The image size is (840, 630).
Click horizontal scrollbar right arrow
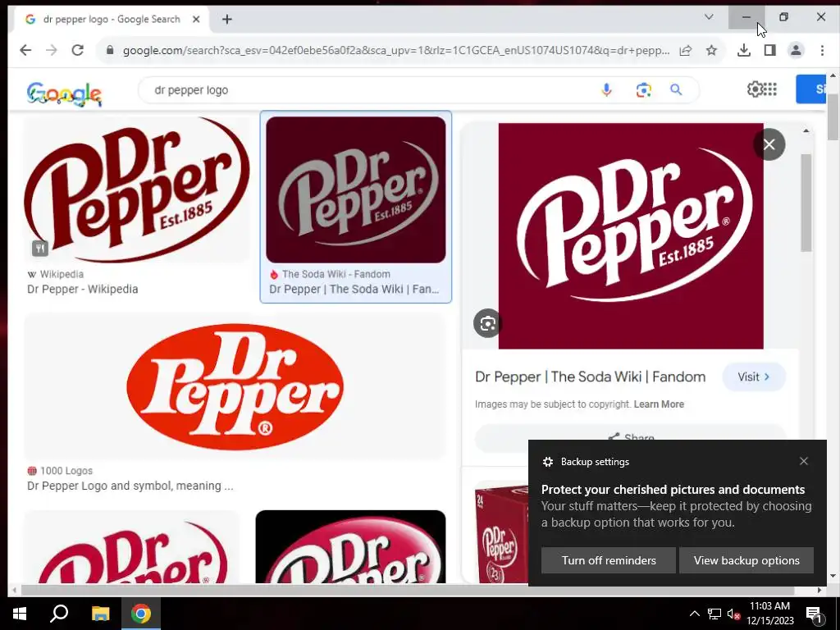[819, 590]
